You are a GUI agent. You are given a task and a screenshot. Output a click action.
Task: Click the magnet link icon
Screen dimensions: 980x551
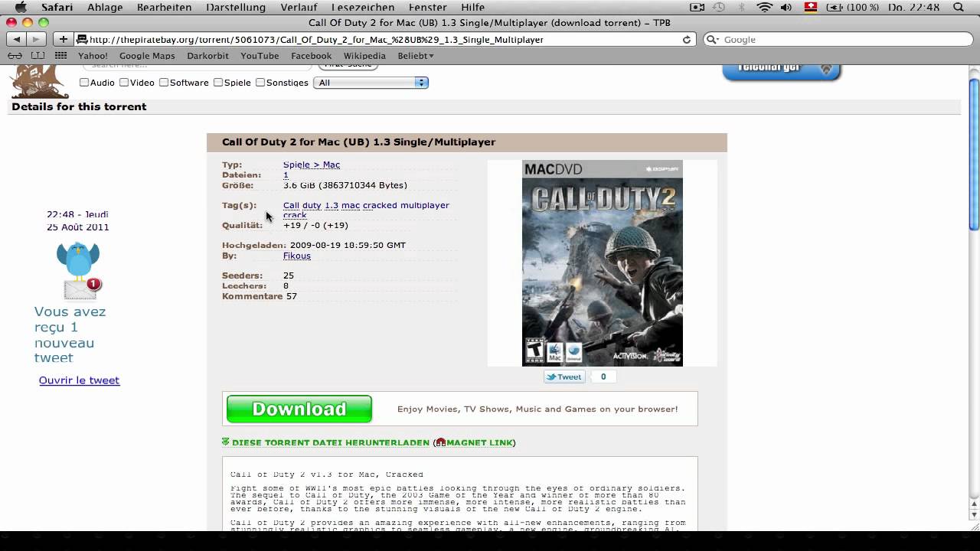441,442
